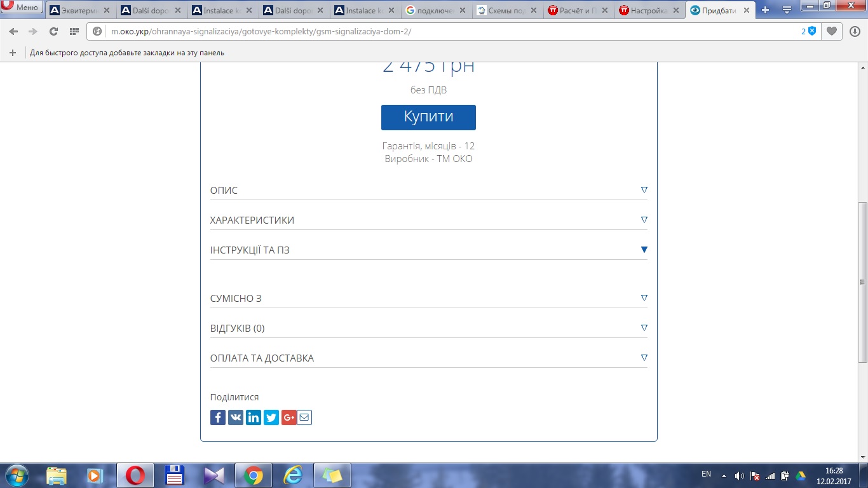868x488 pixels.
Task: Expand the ОПИС section
Action: click(428, 191)
